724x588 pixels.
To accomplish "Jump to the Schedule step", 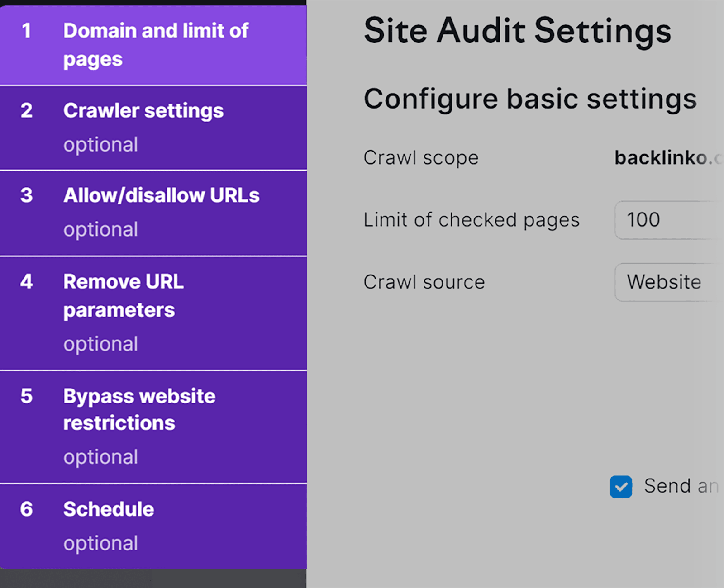I will tap(109, 509).
